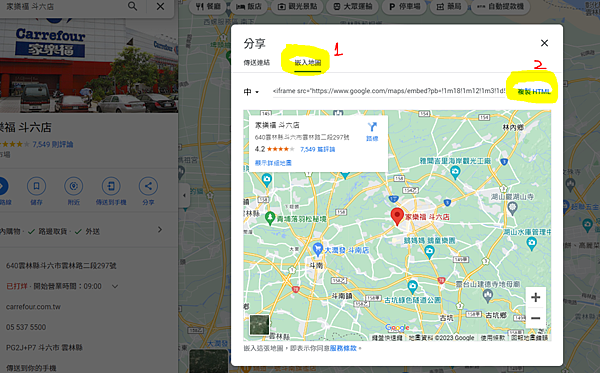Copy HTML with the 複製 HTML button
This screenshot has width=600, height=373.
point(534,91)
